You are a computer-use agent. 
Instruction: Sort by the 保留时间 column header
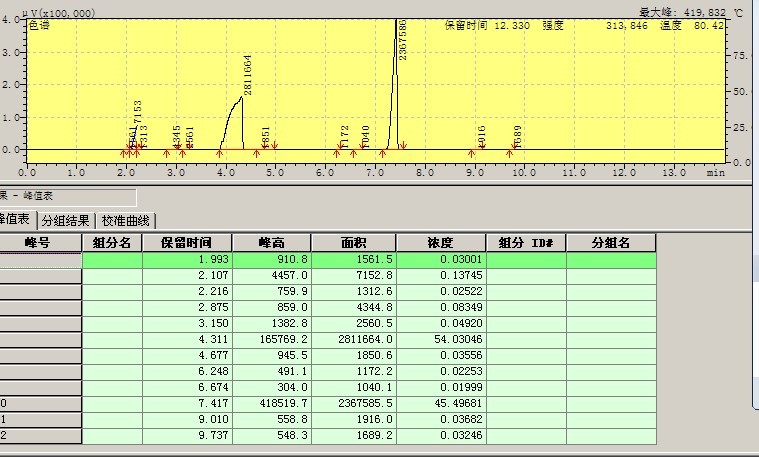pyautogui.click(x=187, y=243)
